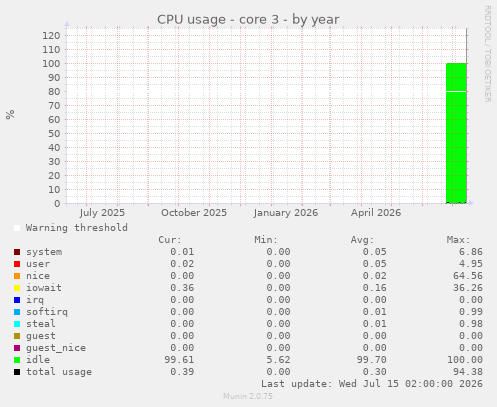
Task: Click the total usage current value 0.39
Action: [x=182, y=372]
